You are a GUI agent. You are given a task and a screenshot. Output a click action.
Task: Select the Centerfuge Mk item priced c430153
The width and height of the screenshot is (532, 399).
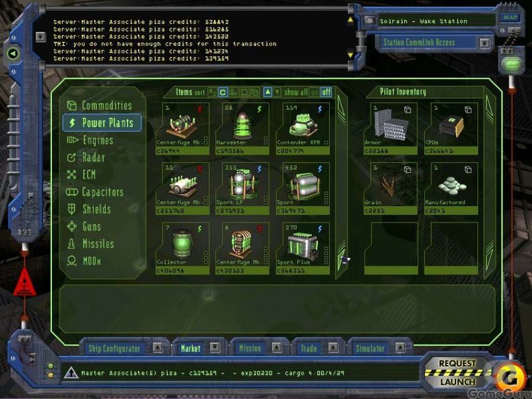point(243,248)
